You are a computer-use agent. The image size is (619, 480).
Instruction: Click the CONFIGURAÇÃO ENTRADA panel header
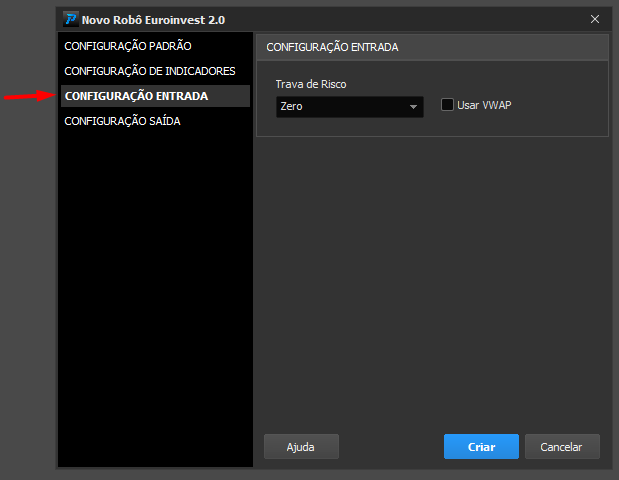pyautogui.click(x=432, y=47)
